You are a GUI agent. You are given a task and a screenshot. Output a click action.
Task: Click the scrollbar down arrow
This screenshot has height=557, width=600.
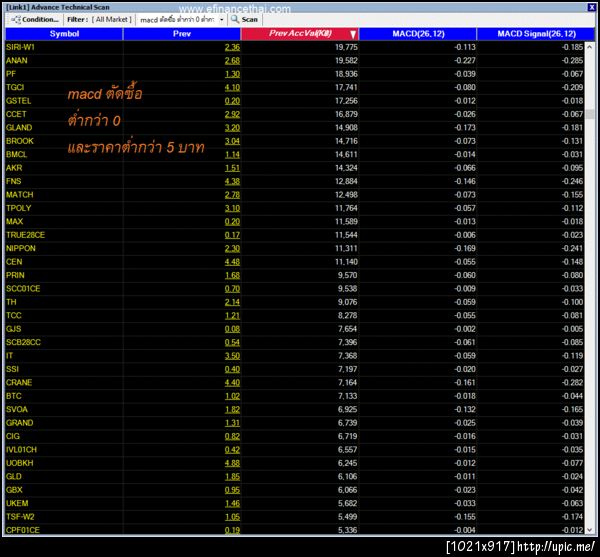[x=590, y=529]
